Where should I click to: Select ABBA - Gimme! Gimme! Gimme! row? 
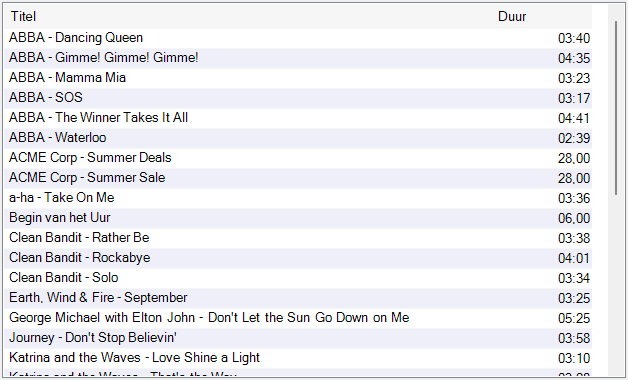tap(298, 58)
